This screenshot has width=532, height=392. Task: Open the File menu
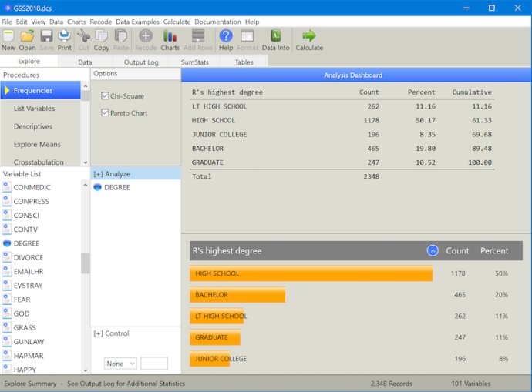tap(7, 22)
